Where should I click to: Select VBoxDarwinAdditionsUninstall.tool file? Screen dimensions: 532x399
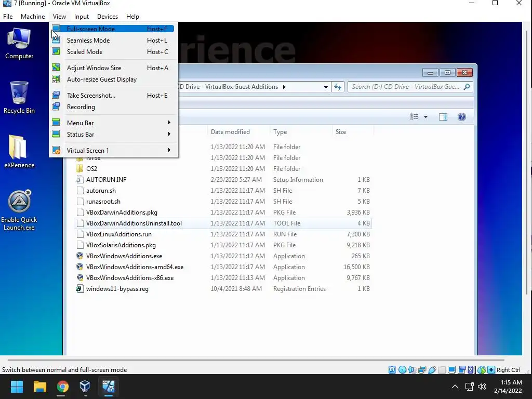pyautogui.click(x=222, y=223)
